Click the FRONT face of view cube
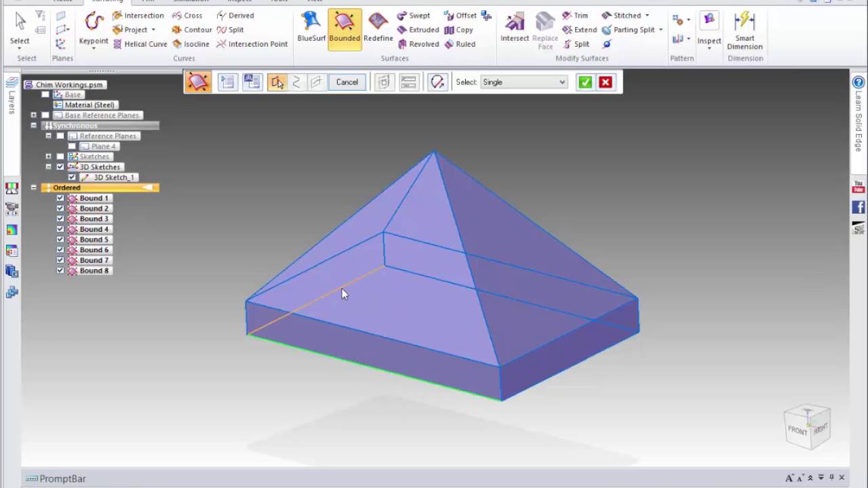 coord(797,430)
